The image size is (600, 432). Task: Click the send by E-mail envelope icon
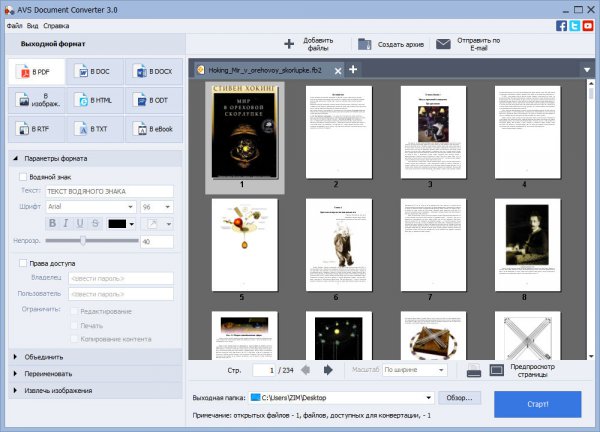tap(443, 44)
